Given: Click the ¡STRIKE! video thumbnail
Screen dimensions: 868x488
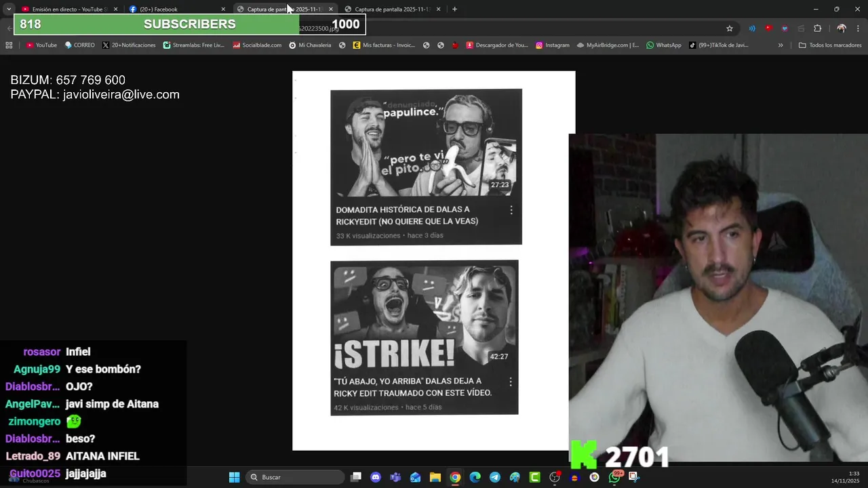Looking at the screenshot, I should coord(425,316).
